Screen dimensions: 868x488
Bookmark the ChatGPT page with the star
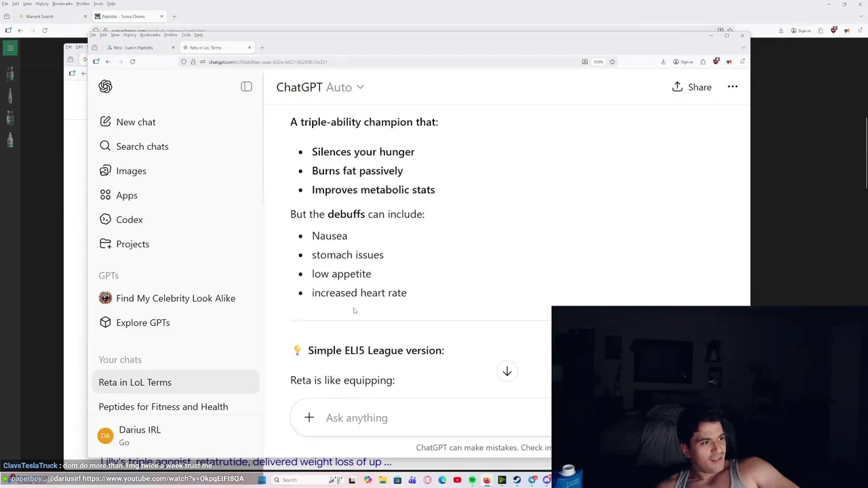pyautogui.click(x=612, y=62)
